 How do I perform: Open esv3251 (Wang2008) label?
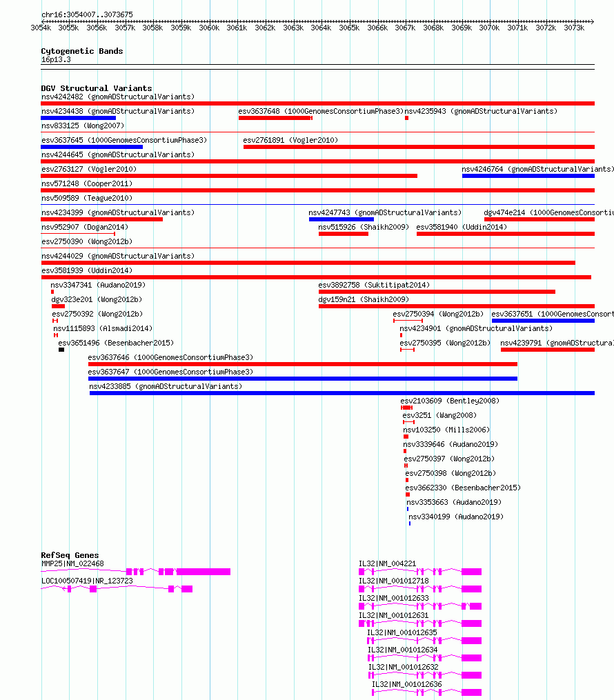point(439,416)
